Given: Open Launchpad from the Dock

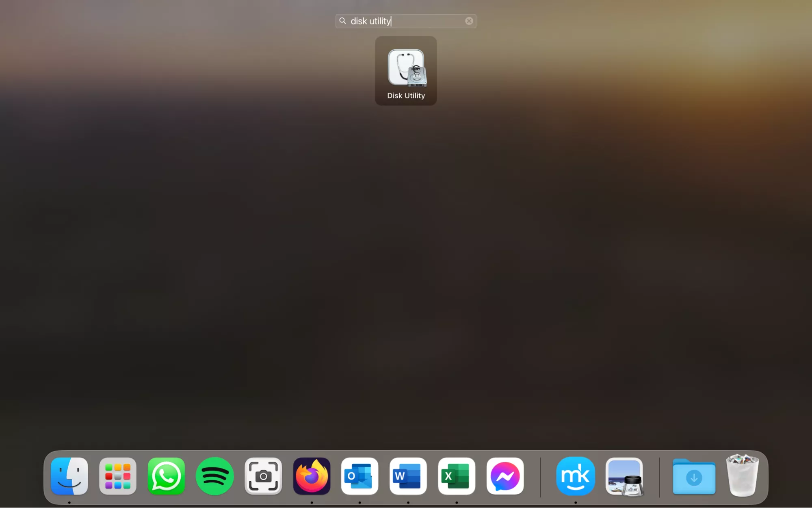Looking at the screenshot, I should (x=118, y=476).
